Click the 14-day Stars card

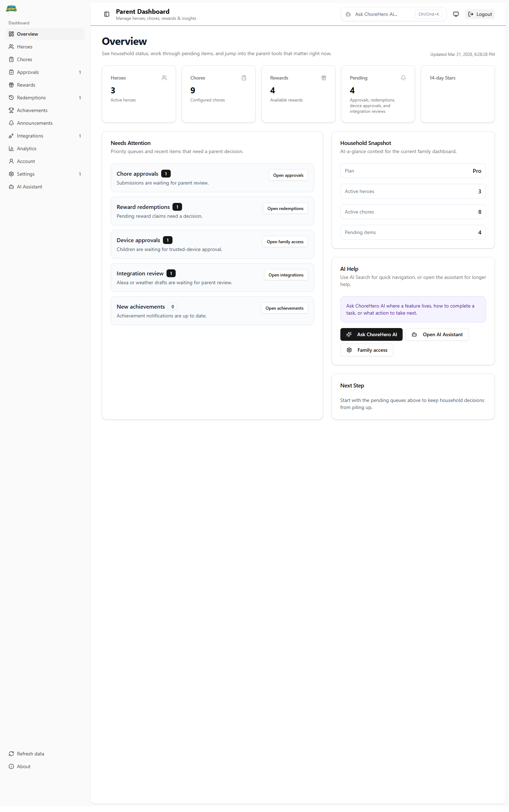click(458, 94)
